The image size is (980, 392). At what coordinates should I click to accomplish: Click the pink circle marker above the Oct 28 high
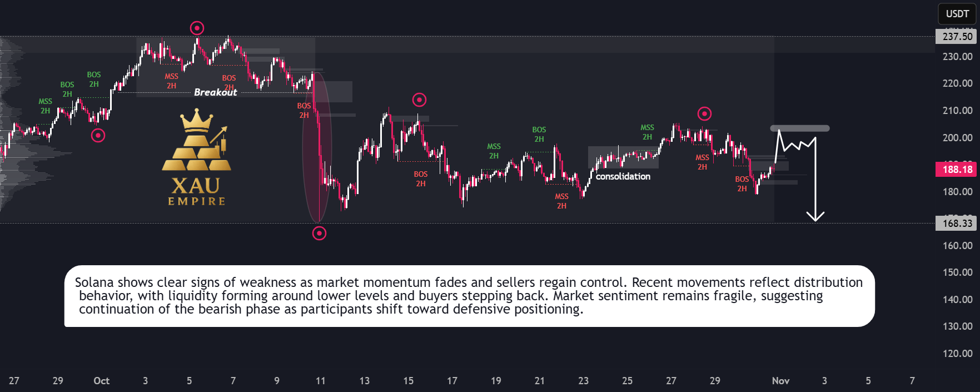[x=704, y=114]
